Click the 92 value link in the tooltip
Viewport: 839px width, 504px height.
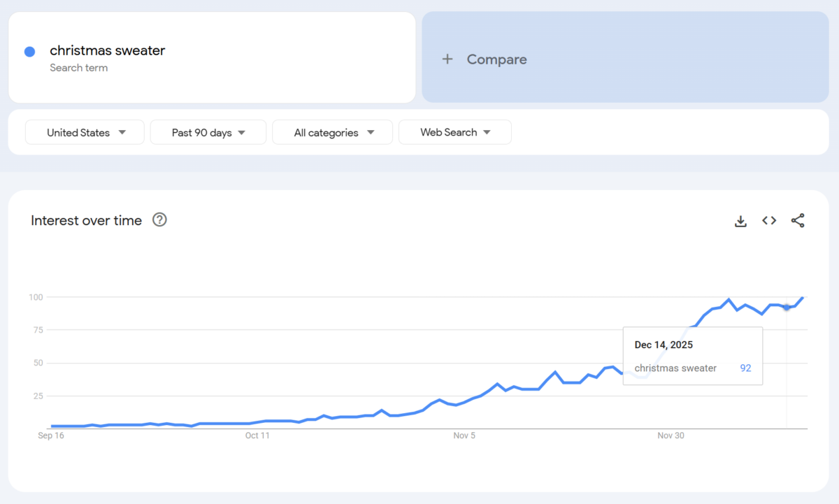pyautogui.click(x=745, y=368)
